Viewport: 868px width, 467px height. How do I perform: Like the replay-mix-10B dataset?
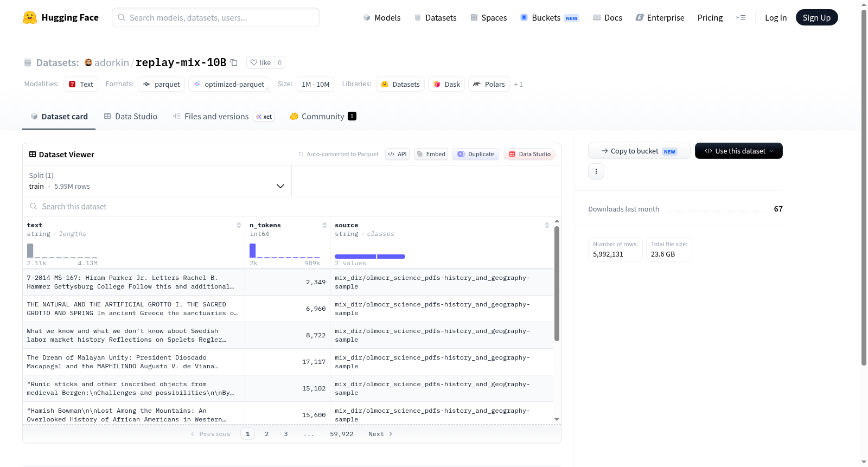(x=260, y=62)
